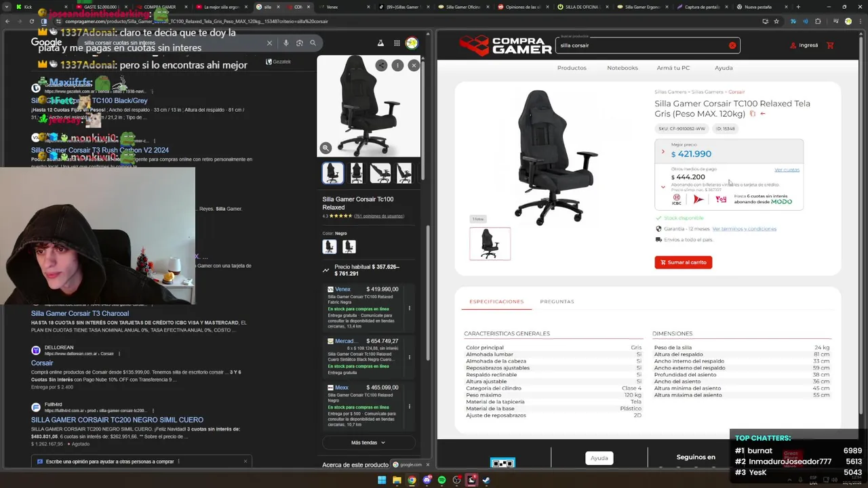Open a new browser tab

(x=797, y=7)
